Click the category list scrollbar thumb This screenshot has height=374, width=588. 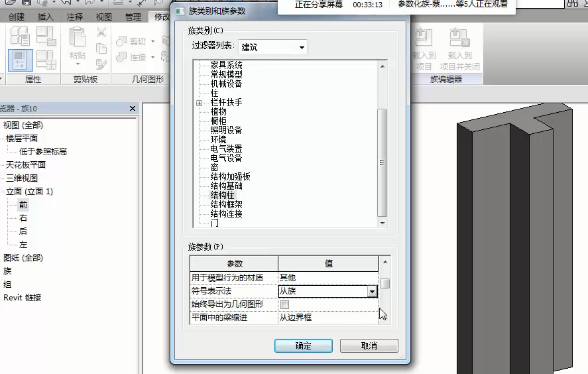[382, 162]
